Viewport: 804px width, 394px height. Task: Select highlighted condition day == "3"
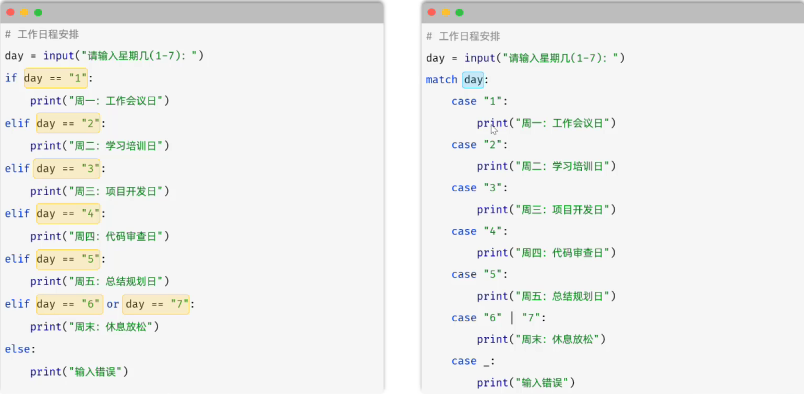pyautogui.click(x=67, y=169)
